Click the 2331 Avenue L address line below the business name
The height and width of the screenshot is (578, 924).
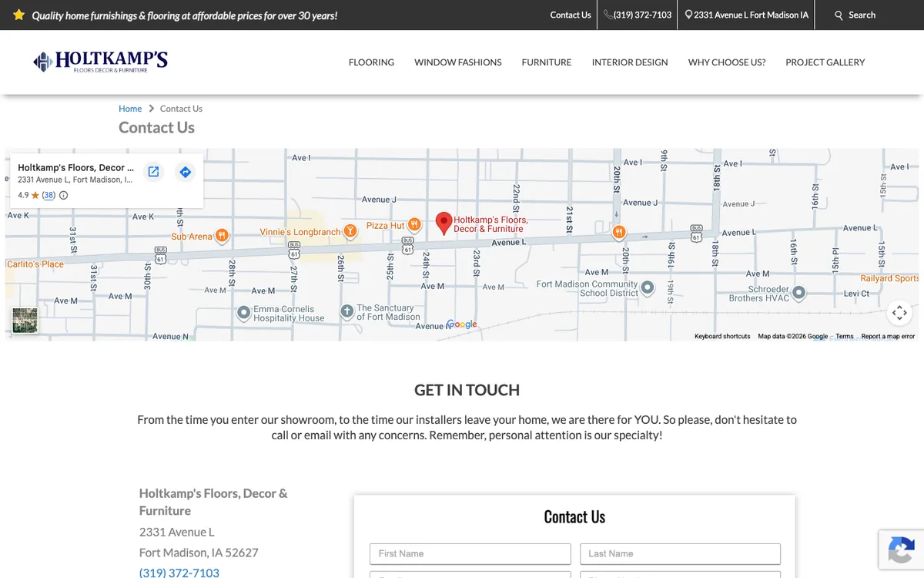(177, 532)
